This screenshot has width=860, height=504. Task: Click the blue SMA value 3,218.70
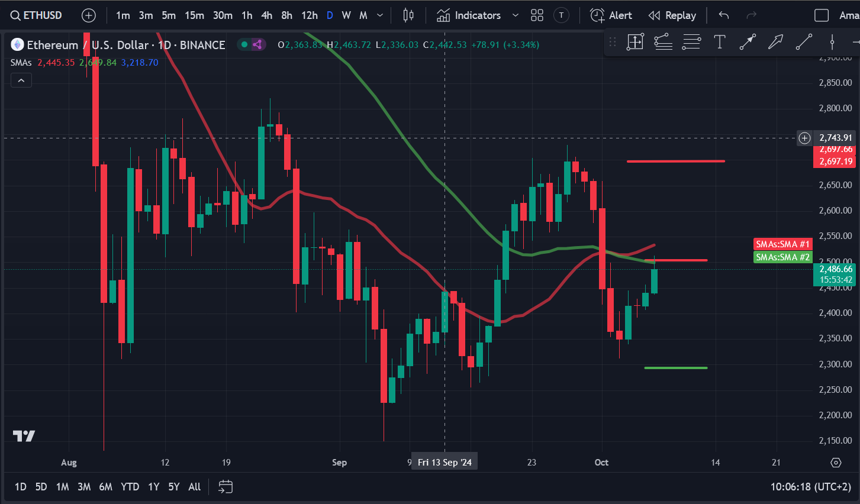(x=140, y=63)
